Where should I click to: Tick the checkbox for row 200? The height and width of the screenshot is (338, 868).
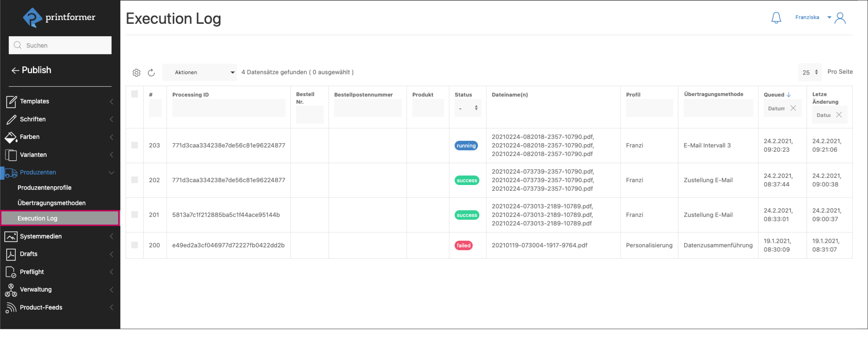[134, 245]
